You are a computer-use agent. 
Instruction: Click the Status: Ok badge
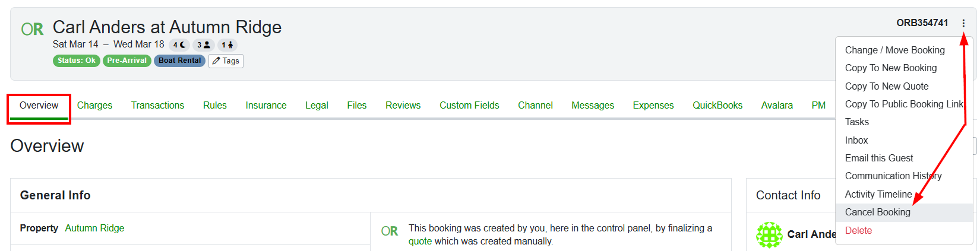point(77,61)
